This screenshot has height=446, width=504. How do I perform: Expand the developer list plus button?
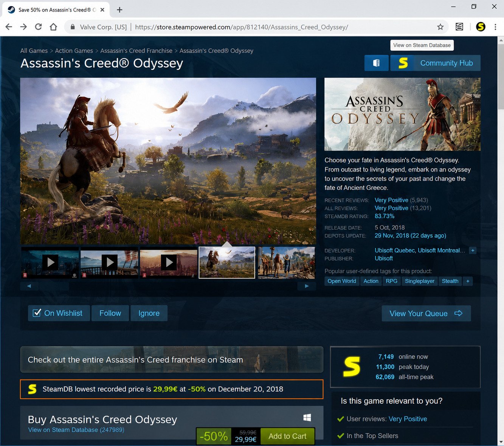click(473, 250)
